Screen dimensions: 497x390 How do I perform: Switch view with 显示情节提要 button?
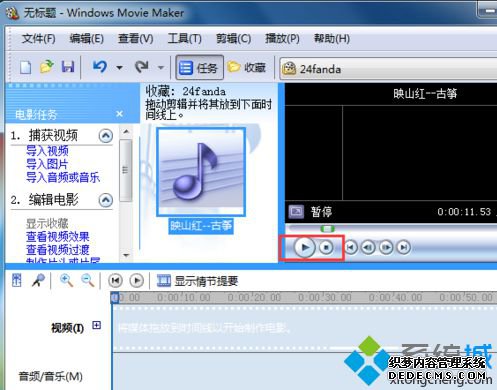click(198, 281)
